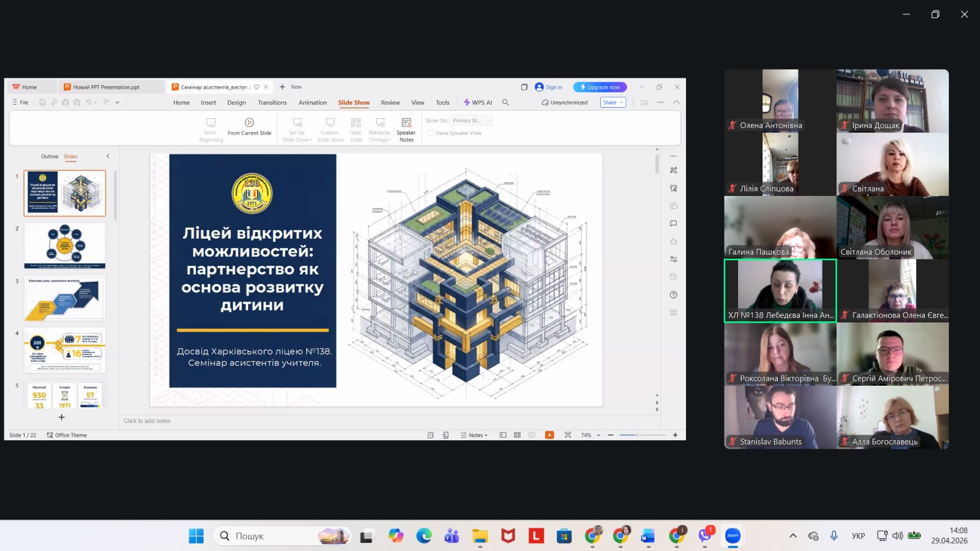
Task: Click the zoom slider in the status bar
Action: click(x=642, y=435)
